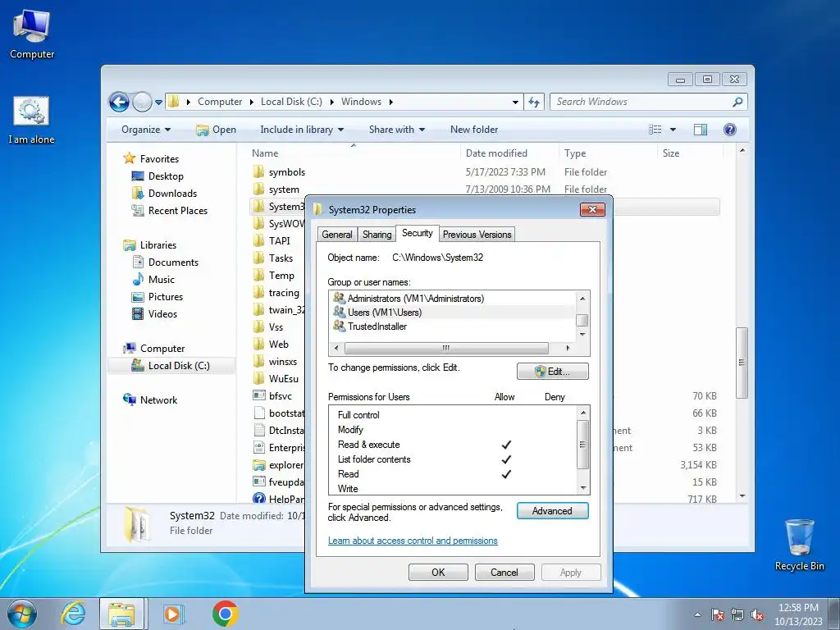The height and width of the screenshot is (630, 840).
Task: Expand breadcrumb arrow after Local Disk (C:)
Action: coord(331,102)
